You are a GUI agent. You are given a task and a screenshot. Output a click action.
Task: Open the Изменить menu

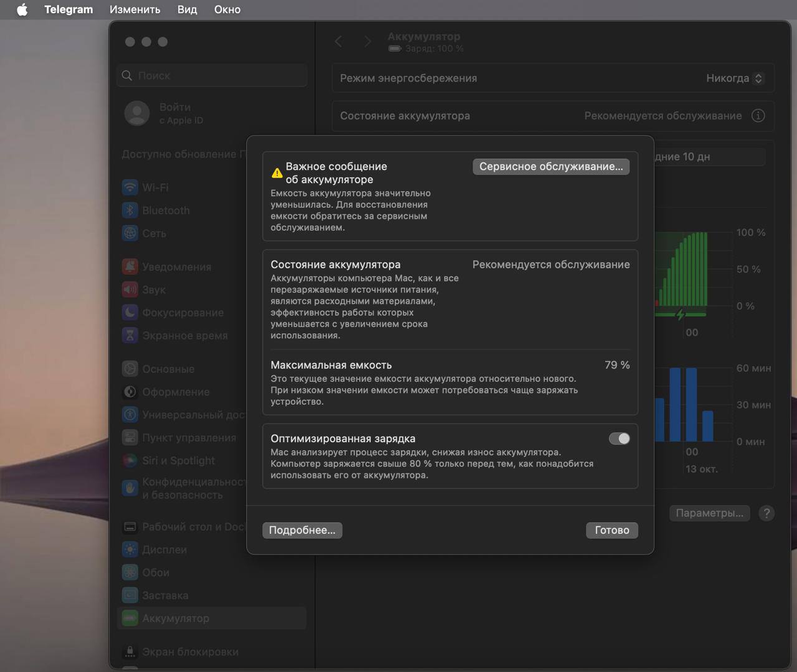pos(134,9)
